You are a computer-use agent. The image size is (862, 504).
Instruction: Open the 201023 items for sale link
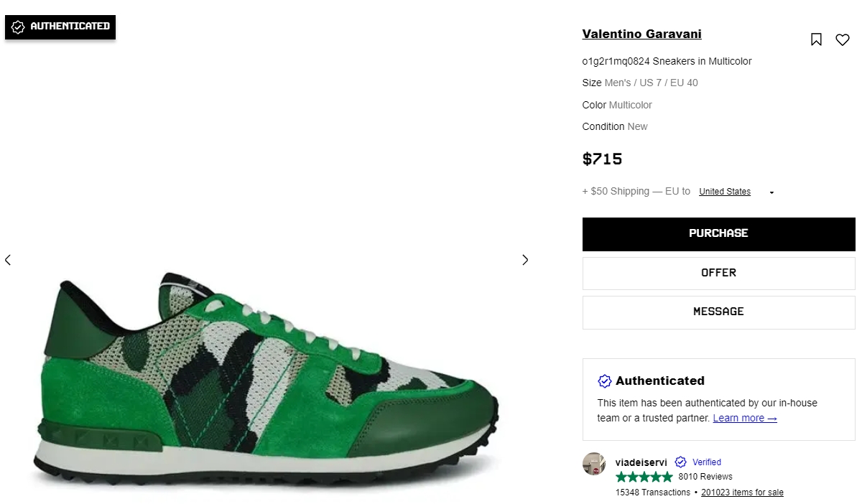tap(742, 493)
